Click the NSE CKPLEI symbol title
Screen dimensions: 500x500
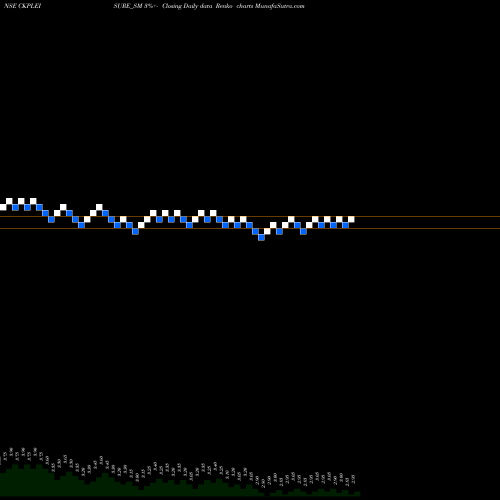point(22,6)
